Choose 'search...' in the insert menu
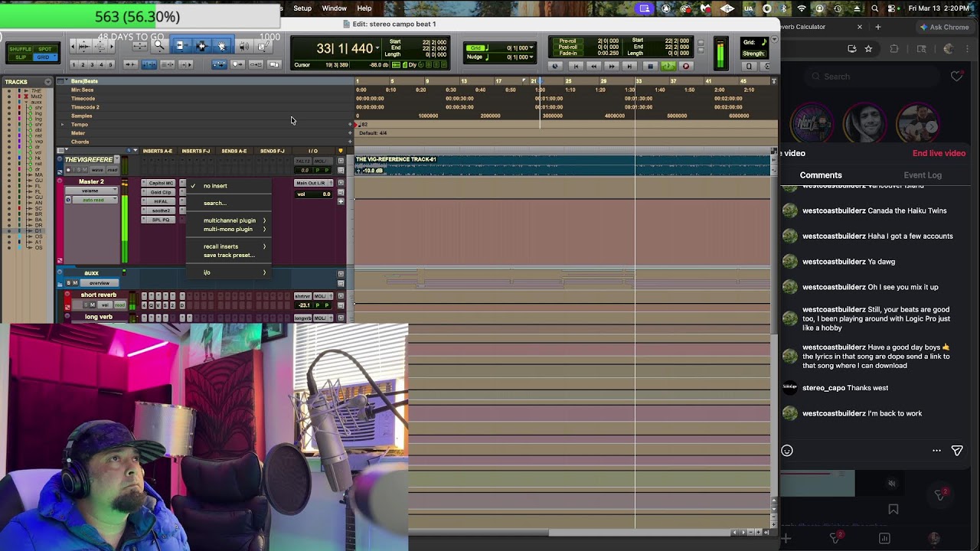Screen dimensions: 980x551 click(x=215, y=203)
